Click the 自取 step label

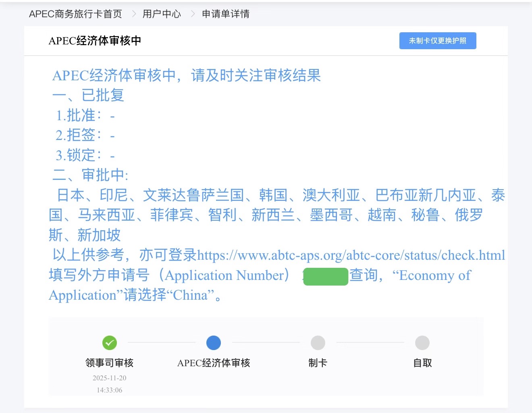[422, 363]
